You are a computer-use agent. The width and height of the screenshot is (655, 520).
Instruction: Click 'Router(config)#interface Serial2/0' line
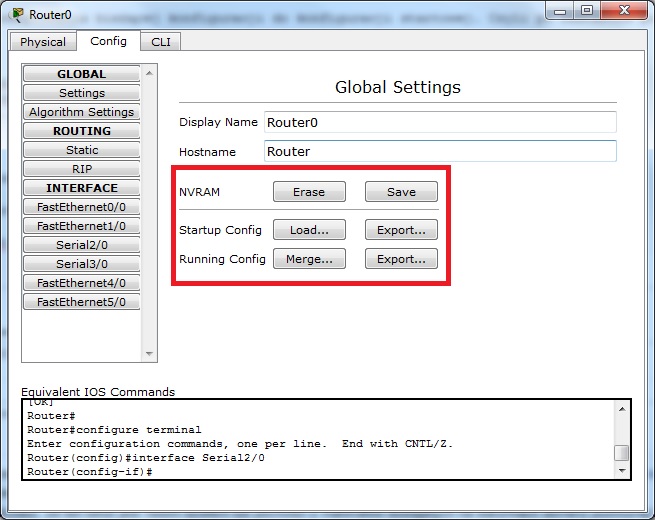(x=146, y=458)
